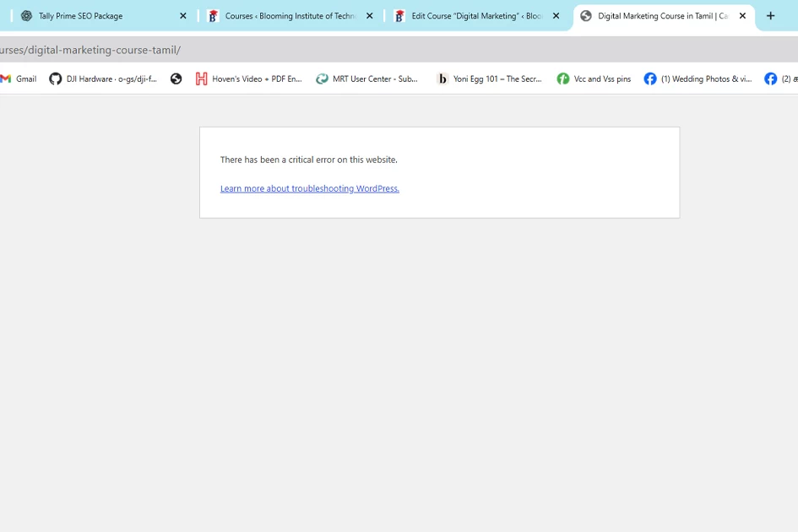Open the unlabeled globe bookmark
This screenshot has width=798, height=532.
pyautogui.click(x=176, y=79)
